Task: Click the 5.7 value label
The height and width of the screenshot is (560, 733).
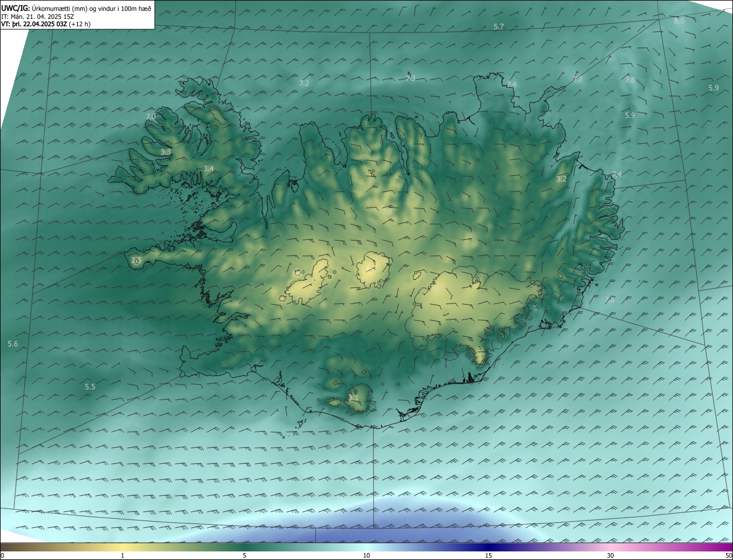Action: pos(499,27)
